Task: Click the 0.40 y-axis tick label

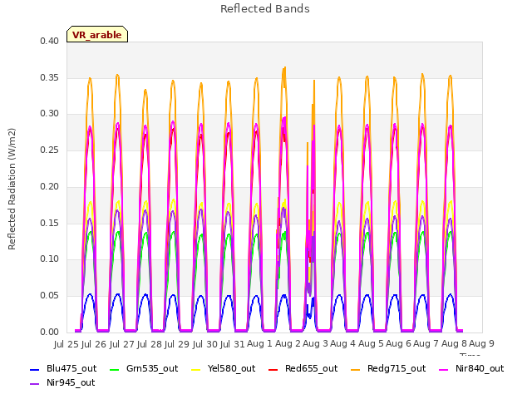Action: pyautogui.click(x=49, y=42)
